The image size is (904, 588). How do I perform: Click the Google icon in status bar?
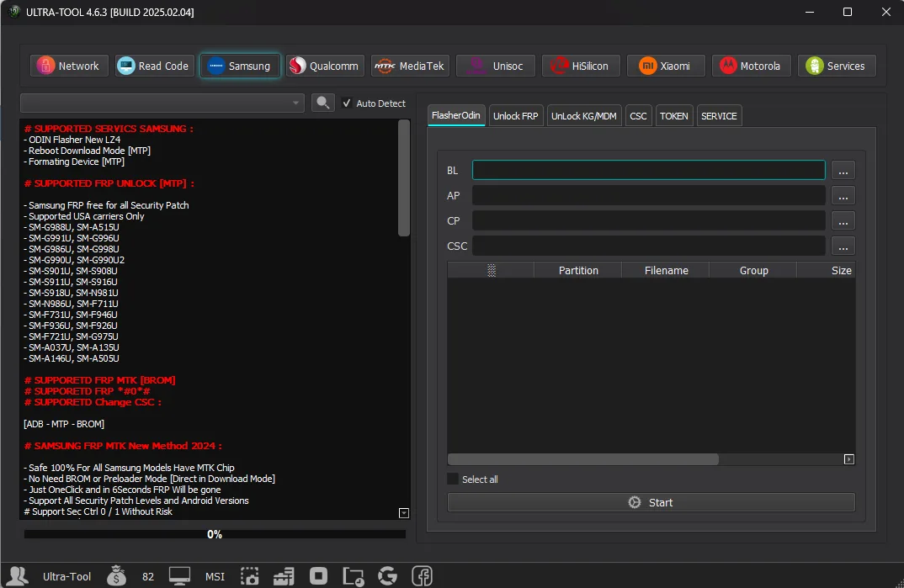pos(387,576)
